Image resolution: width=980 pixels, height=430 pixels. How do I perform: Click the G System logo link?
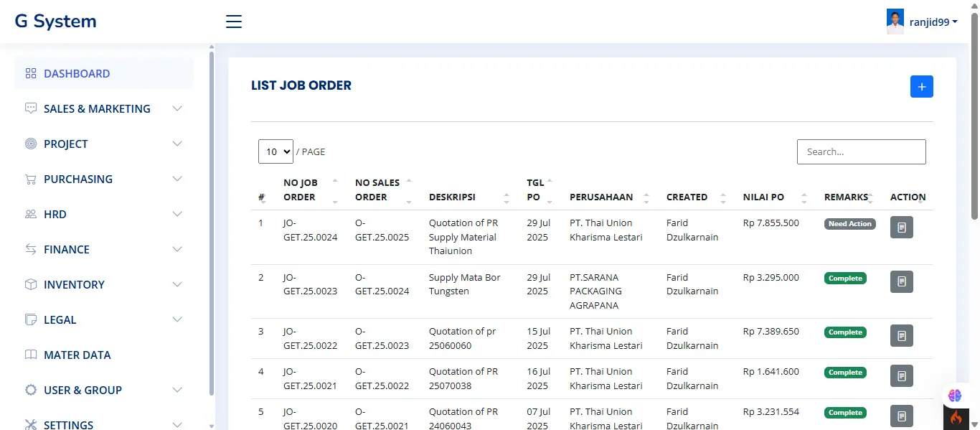tap(55, 22)
